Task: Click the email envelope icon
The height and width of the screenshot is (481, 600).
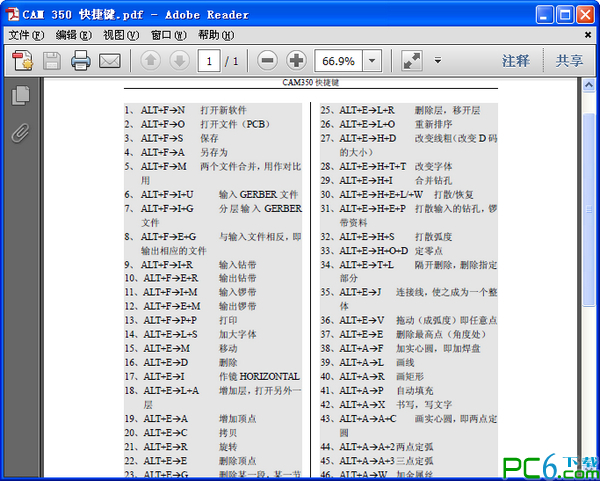Action: (109, 61)
